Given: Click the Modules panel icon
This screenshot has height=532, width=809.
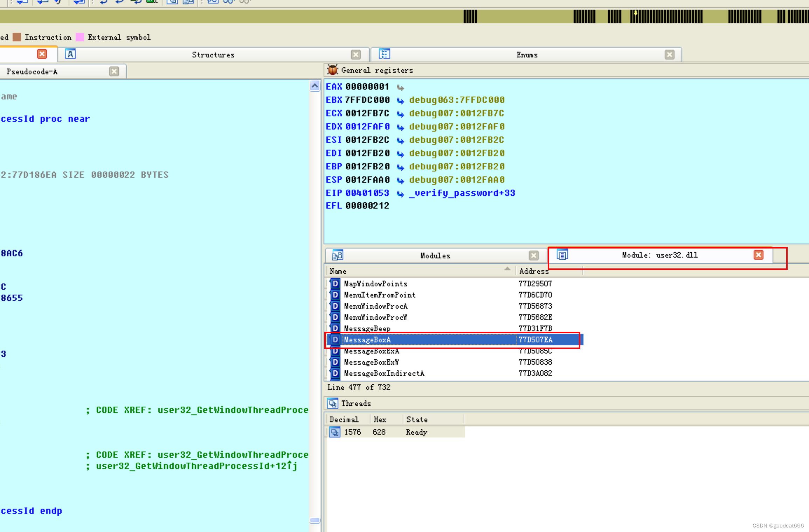Looking at the screenshot, I should click(x=334, y=255).
